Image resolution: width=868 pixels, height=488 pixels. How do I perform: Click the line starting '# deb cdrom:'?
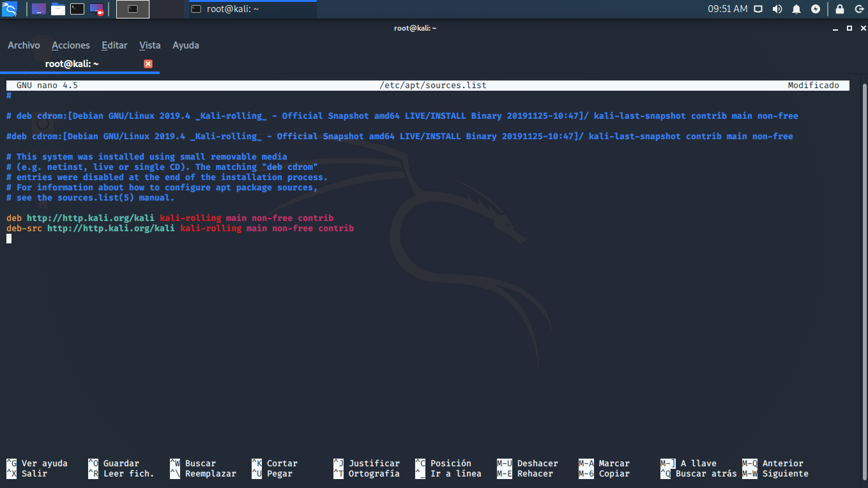(402, 116)
